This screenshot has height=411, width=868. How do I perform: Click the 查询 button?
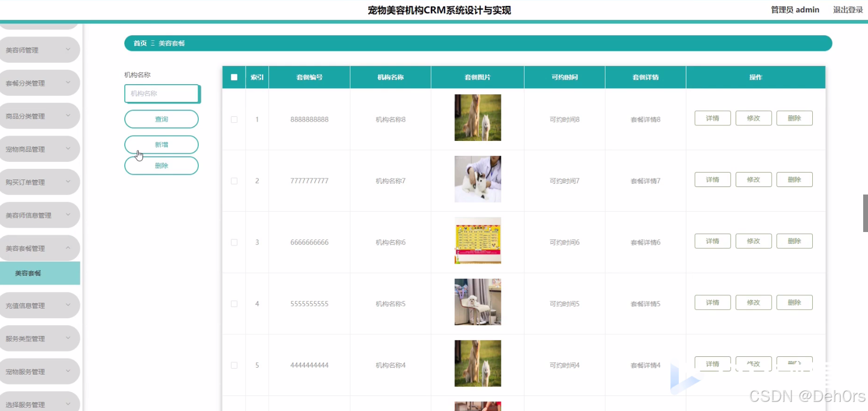point(161,119)
